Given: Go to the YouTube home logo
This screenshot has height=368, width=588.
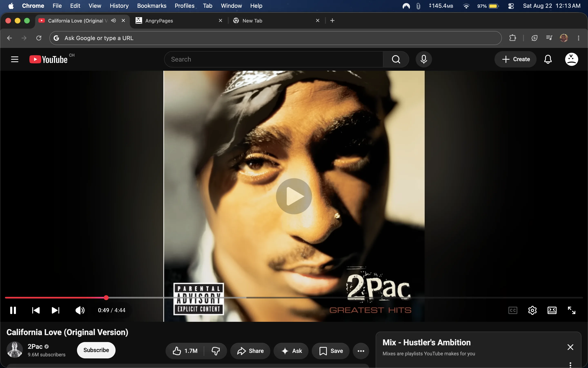Looking at the screenshot, I should click(48, 59).
